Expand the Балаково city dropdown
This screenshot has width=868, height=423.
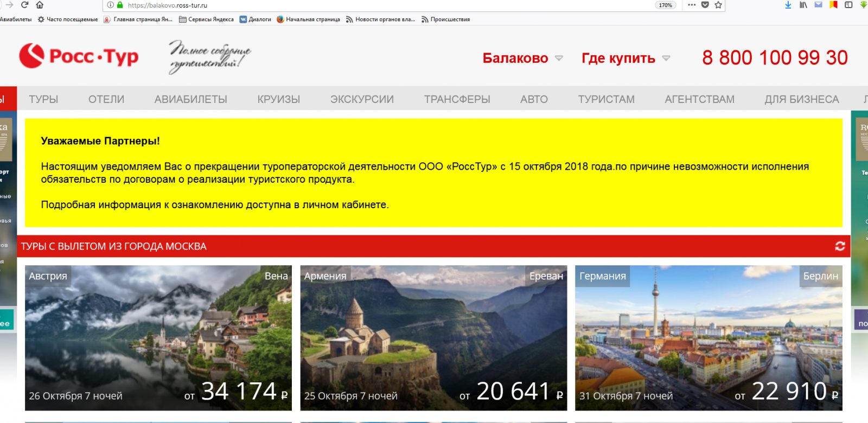click(x=522, y=58)
